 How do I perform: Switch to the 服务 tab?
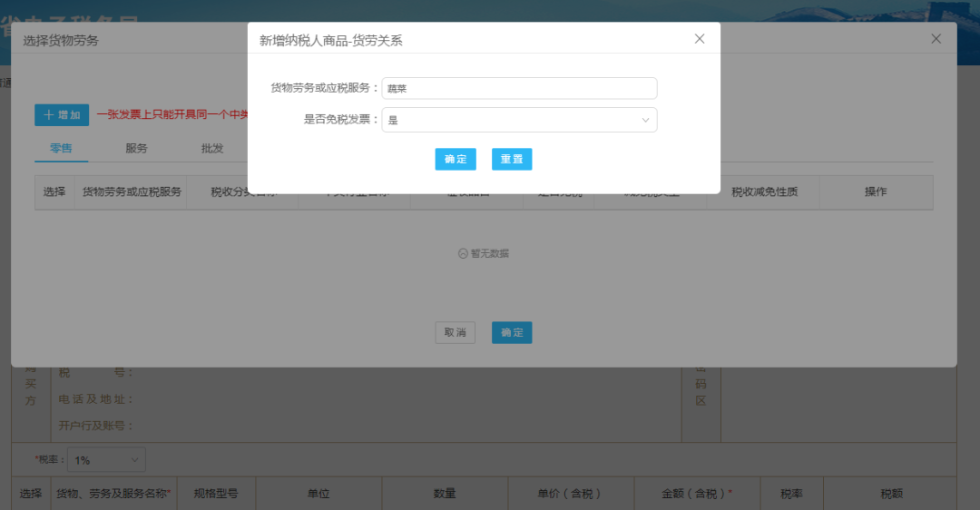[136, 149]
